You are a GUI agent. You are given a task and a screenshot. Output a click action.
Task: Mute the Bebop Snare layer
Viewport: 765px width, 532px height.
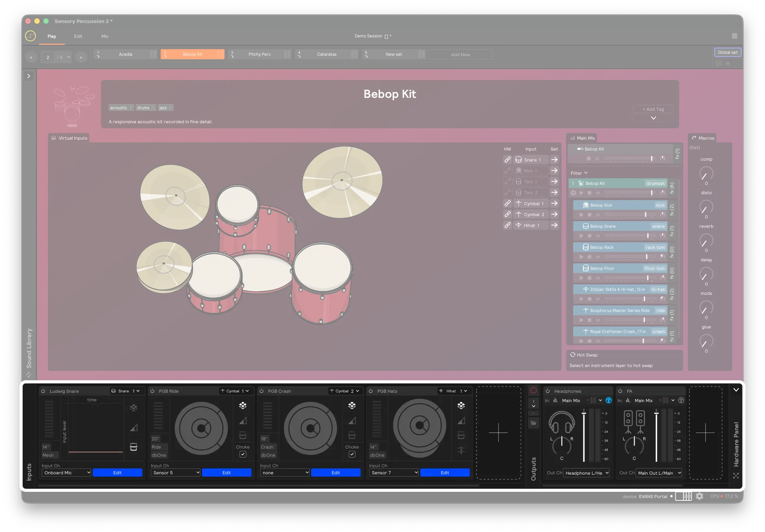click(x=597, y=236)
